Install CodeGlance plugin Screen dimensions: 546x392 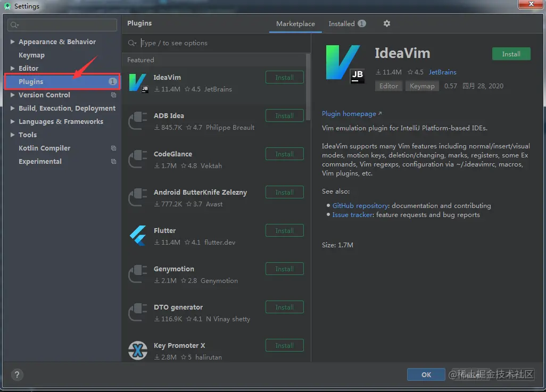pos(285,154)
